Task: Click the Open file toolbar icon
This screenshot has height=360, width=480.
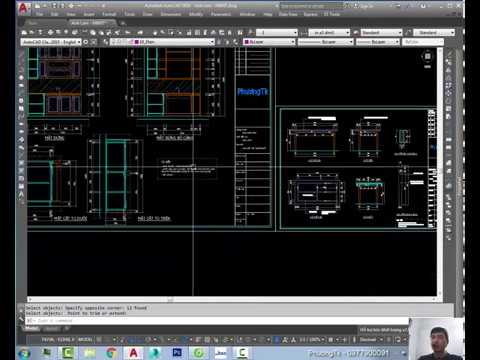Action: [x=32, y=32]
